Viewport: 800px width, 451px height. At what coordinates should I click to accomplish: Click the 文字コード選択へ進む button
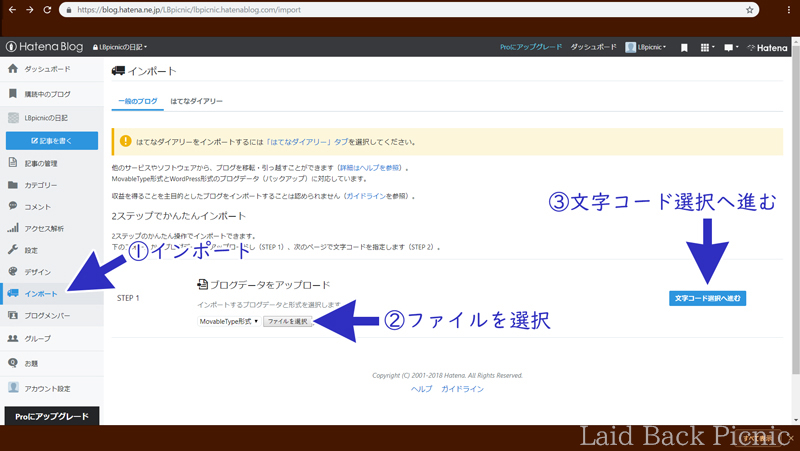click(708, 298)
